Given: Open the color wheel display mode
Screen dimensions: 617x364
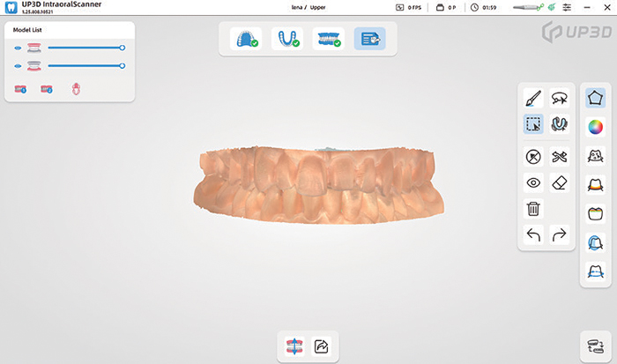Looking at the screenshot, I should point(595,127).
